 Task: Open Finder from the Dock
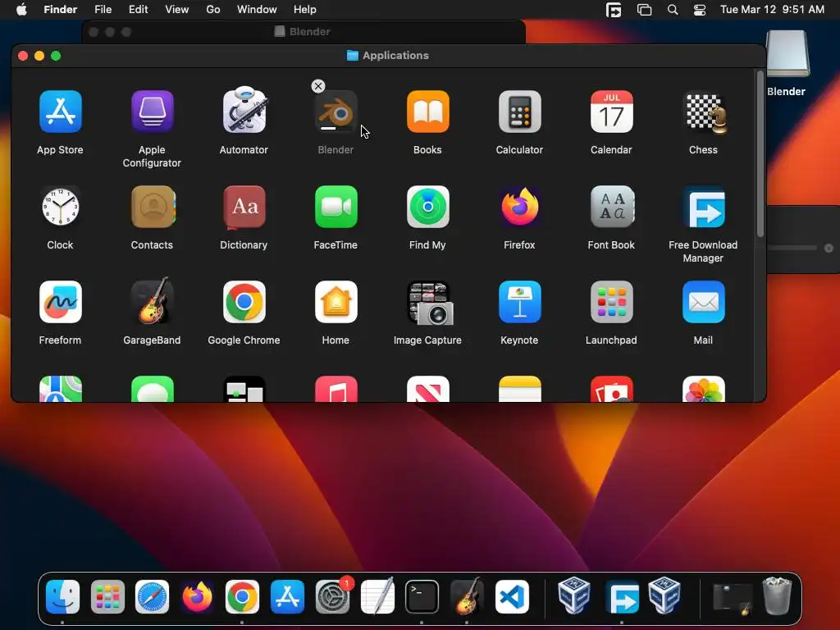pyautogui.click(x=62, y=596)
